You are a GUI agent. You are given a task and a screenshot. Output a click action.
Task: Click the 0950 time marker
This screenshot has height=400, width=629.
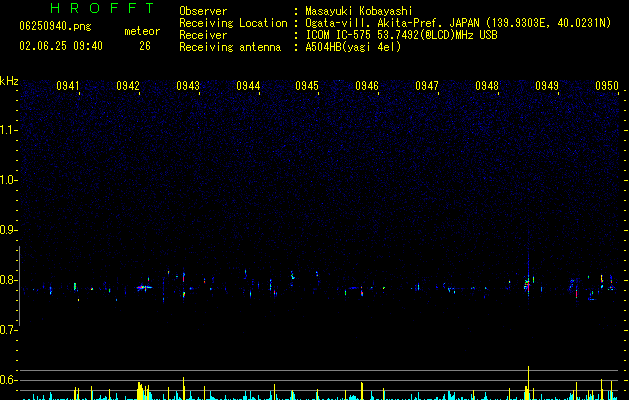coord(607,86)
